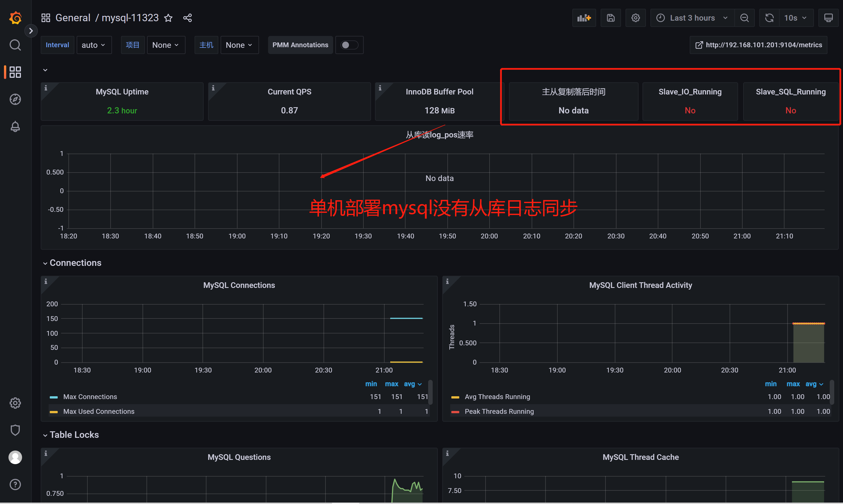The height and width of the screenshot is (504, 843).
Task: Show info for InnoDB Buffer Pool panel
Action: point(380,88)
